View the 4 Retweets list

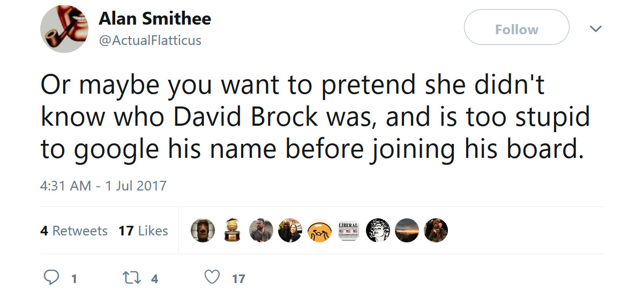(74, 231)
